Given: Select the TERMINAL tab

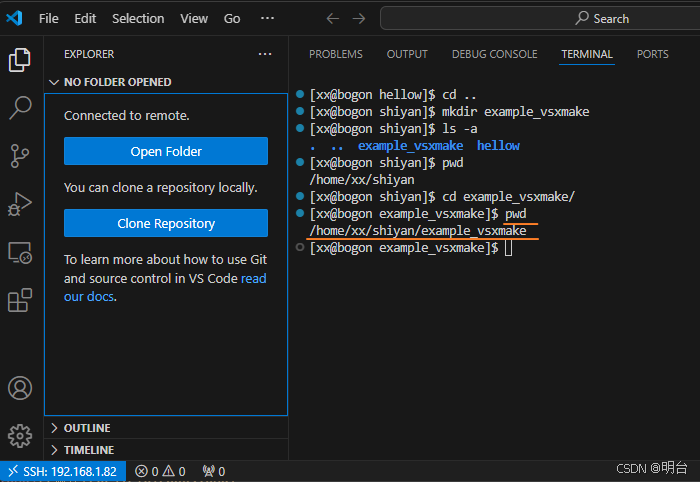Looking at the screenshot, I should click(x=587, y=54).
